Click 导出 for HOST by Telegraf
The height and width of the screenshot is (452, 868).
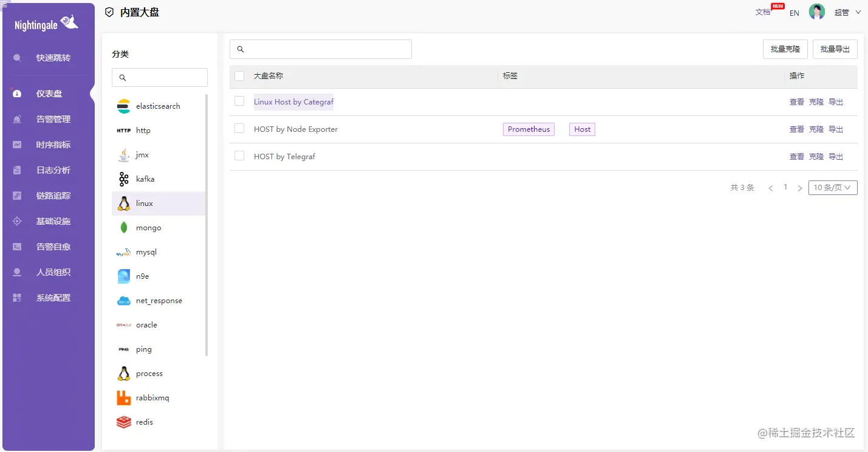[836, 157]
